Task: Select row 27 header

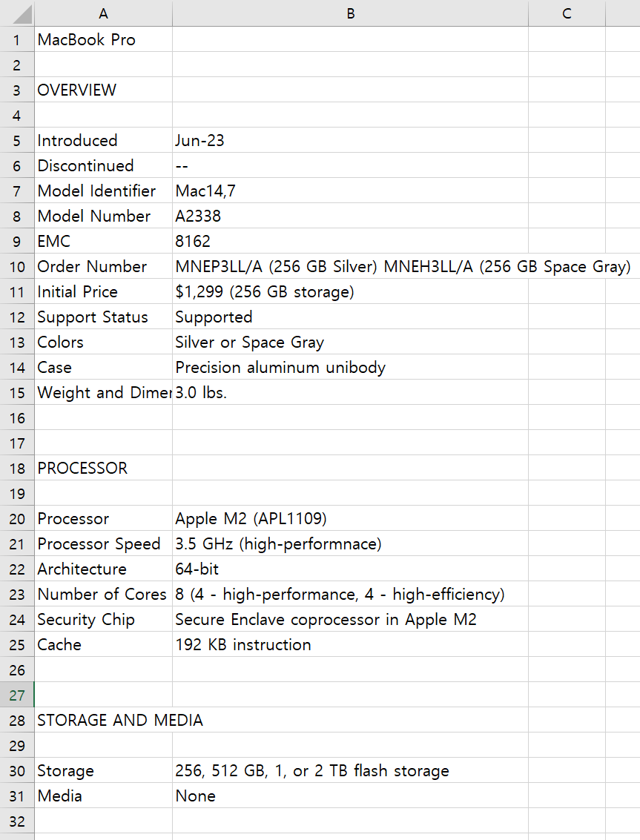Action: (x=17, y=695)
